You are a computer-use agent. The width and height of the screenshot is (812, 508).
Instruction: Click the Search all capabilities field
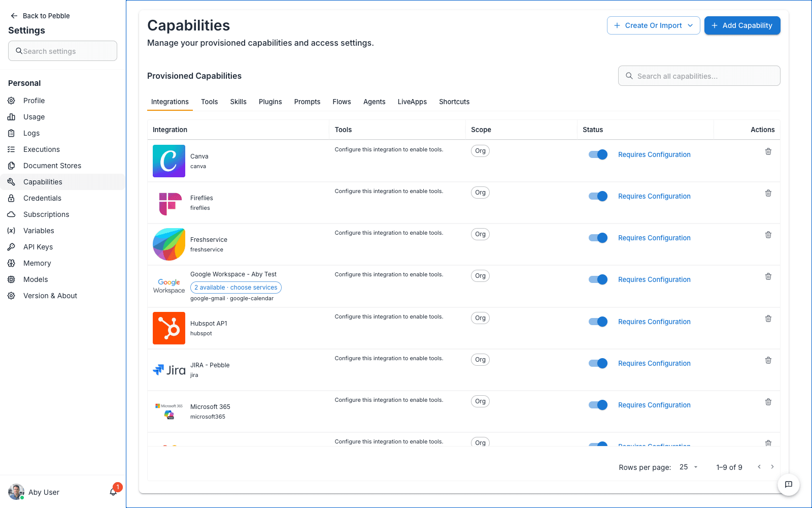(699, 76)
